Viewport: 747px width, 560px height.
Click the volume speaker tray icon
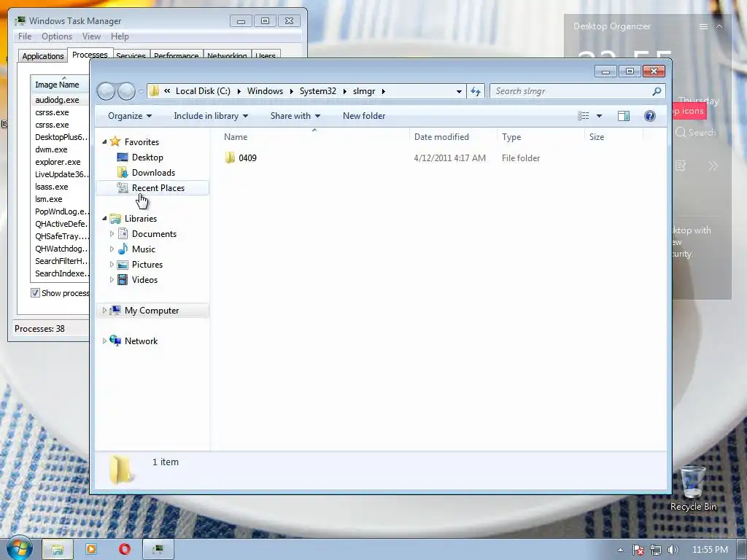click(x=673, y=550)
